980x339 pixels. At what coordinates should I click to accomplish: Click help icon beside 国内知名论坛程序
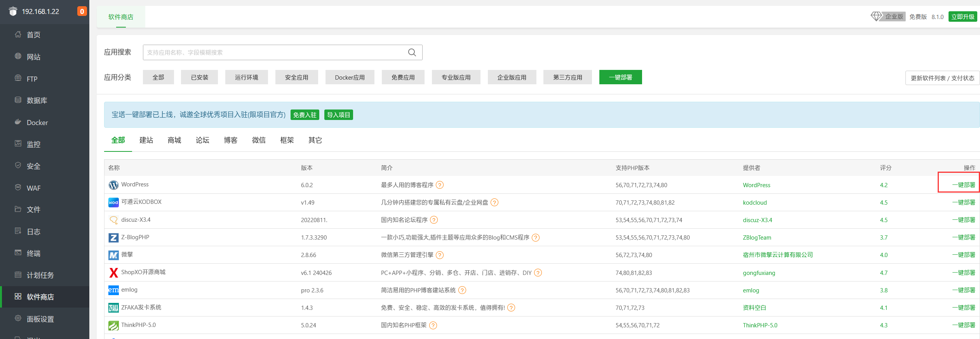click(434, 220)
